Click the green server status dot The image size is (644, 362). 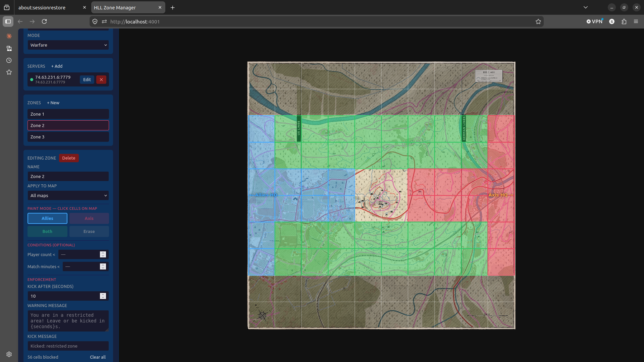[x=32, y=79]
